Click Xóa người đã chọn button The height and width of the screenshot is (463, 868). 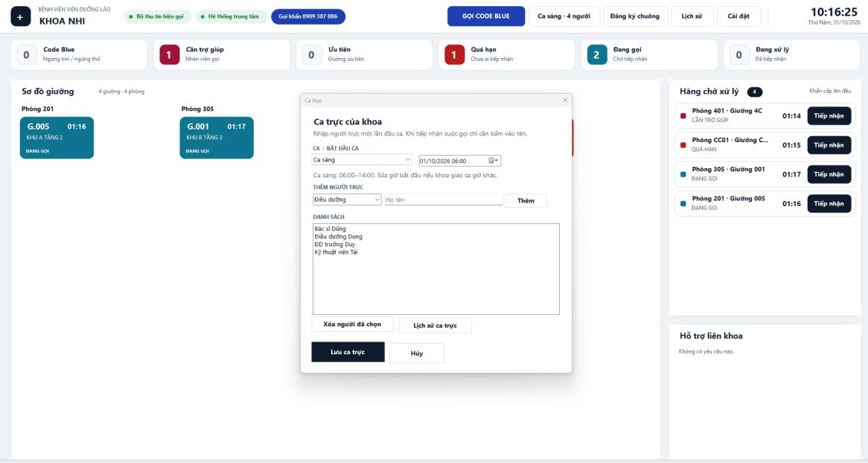tap(353, 325)
